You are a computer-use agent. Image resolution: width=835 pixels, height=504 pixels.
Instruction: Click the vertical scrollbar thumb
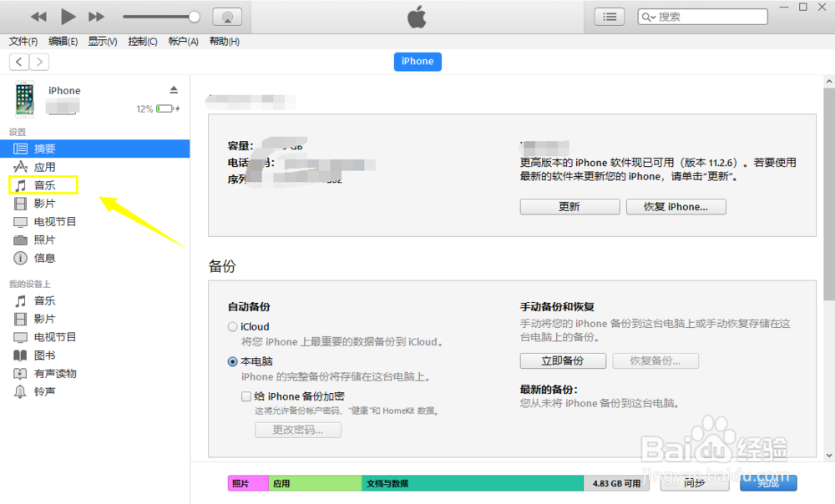pyautogui.click(x=829, y=194)
